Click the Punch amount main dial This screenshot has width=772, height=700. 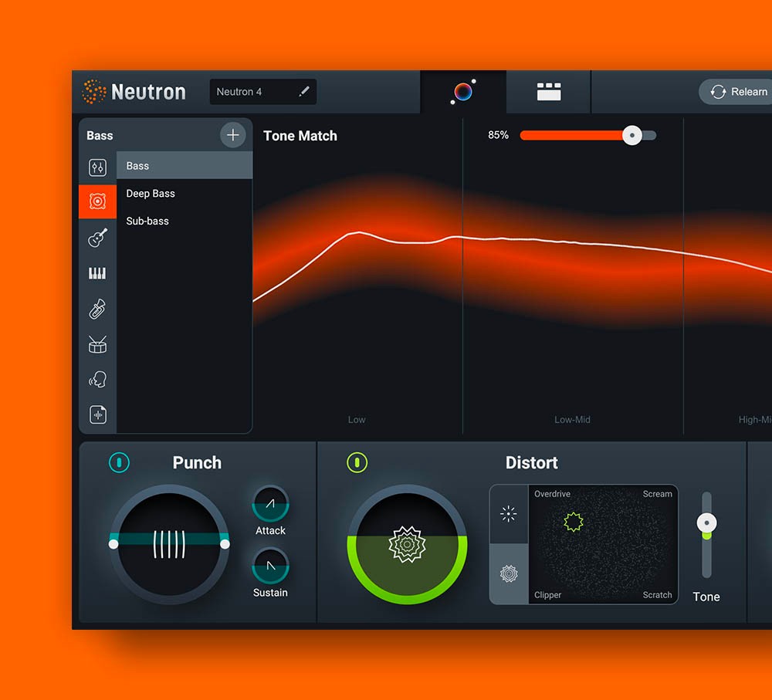[x=169, y=544]
